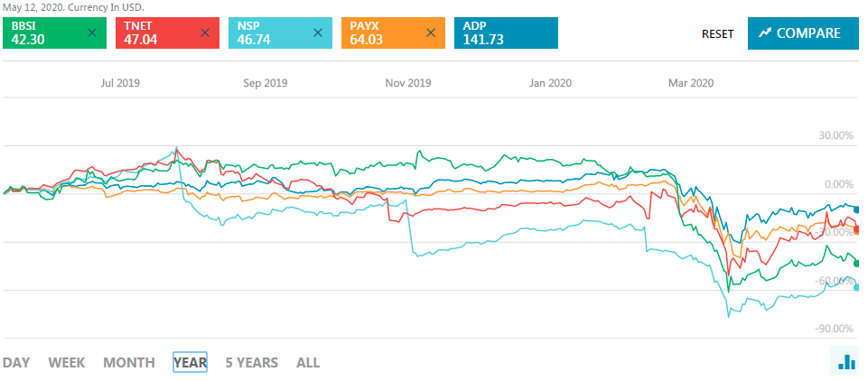Reset the chart comparison
Viewport: 868px width, 381px height.
click(x=718, y=33)
